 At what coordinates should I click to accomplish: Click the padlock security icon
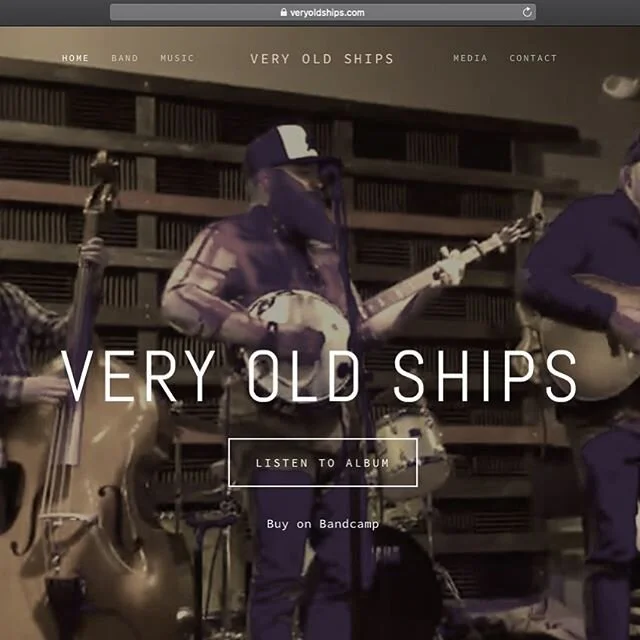coord(284,12)
